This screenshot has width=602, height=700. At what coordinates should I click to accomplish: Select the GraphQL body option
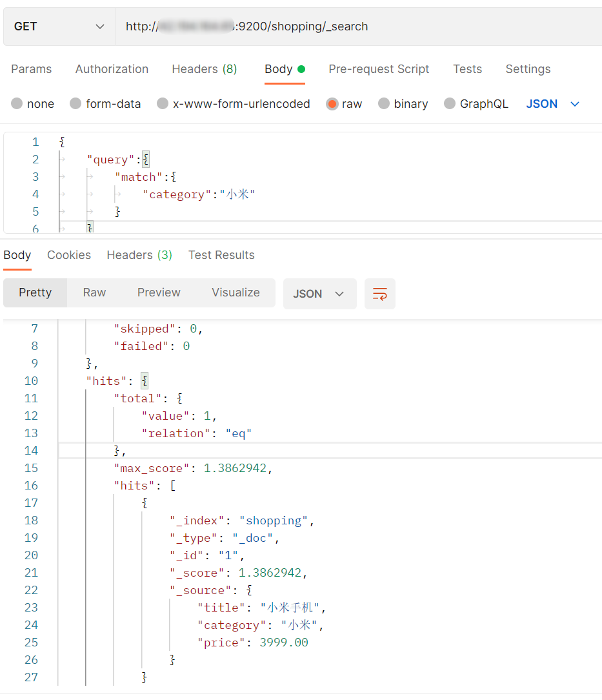coord(450,104)
